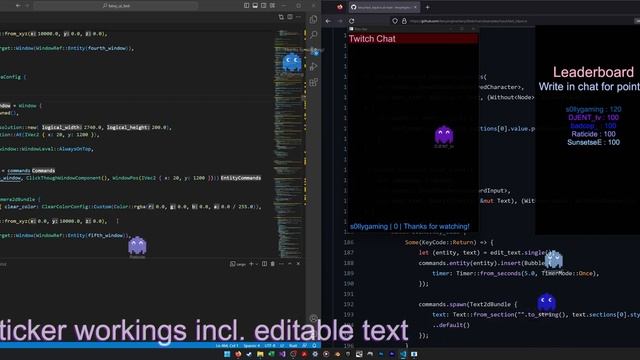Click the Twitch Chat red header
Screen dimensions: 640x360
[413, 39]
